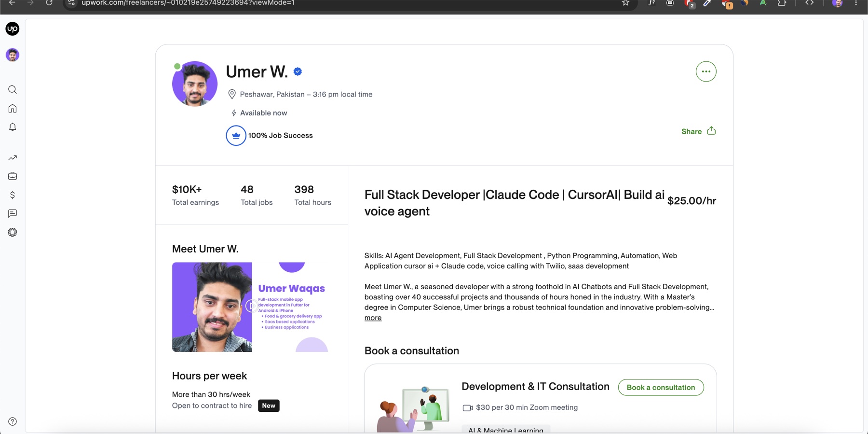Click 'Peshawar, Pakistan' location text
868x434 pixels.
click(272, 94)
